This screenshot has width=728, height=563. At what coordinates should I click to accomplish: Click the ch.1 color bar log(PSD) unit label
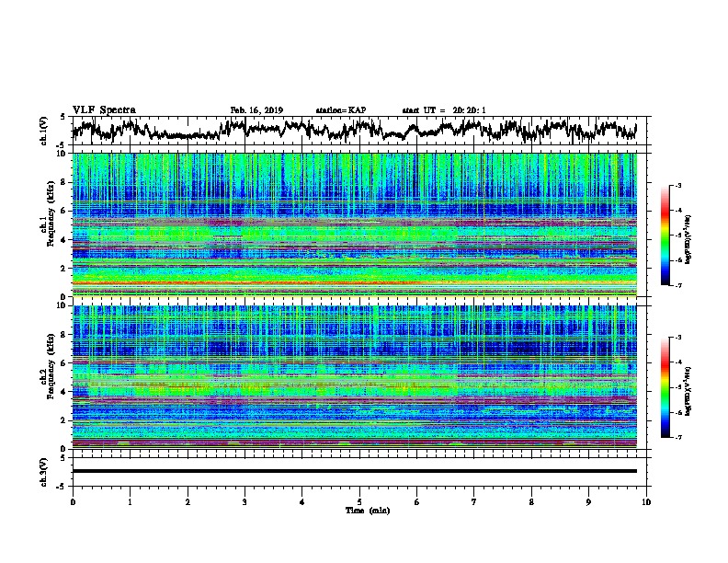(x=688, y=239)
